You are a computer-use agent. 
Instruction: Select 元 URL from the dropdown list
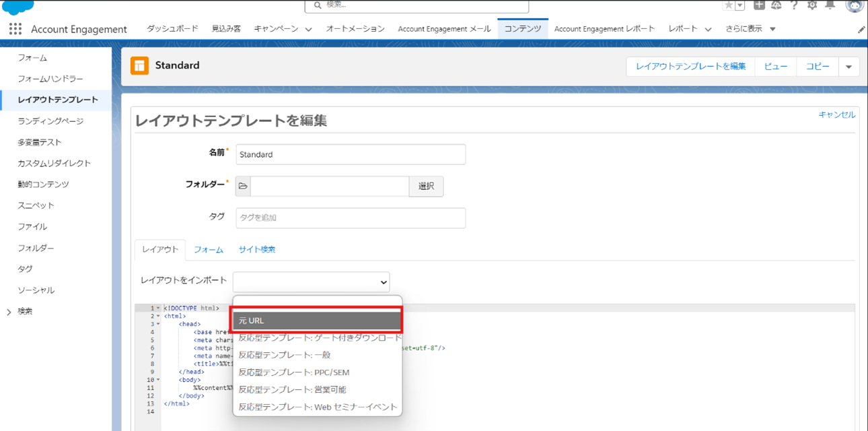click(x=316, y=321)
